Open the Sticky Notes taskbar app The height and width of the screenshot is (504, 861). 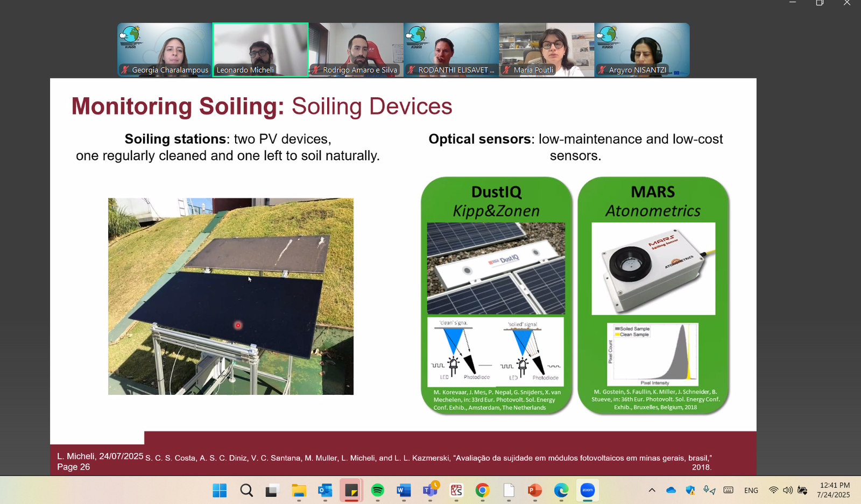(x=351, y=490)
